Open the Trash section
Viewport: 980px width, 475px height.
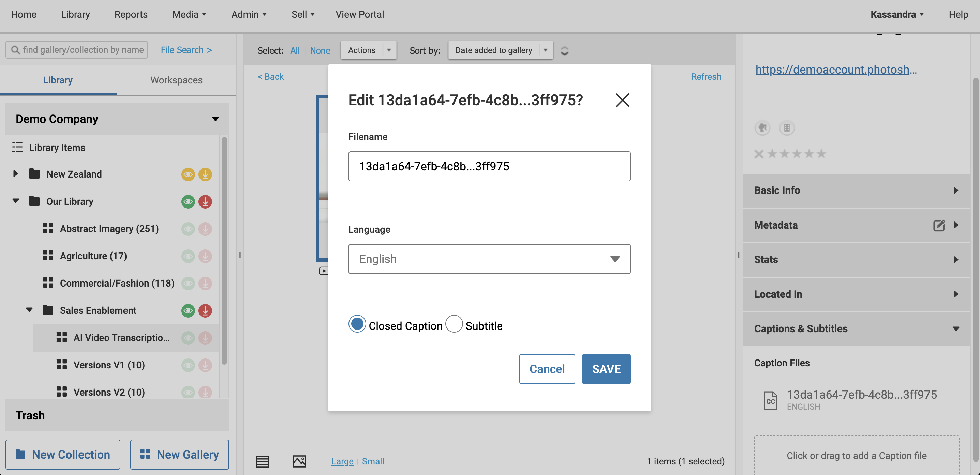(117, 415)
